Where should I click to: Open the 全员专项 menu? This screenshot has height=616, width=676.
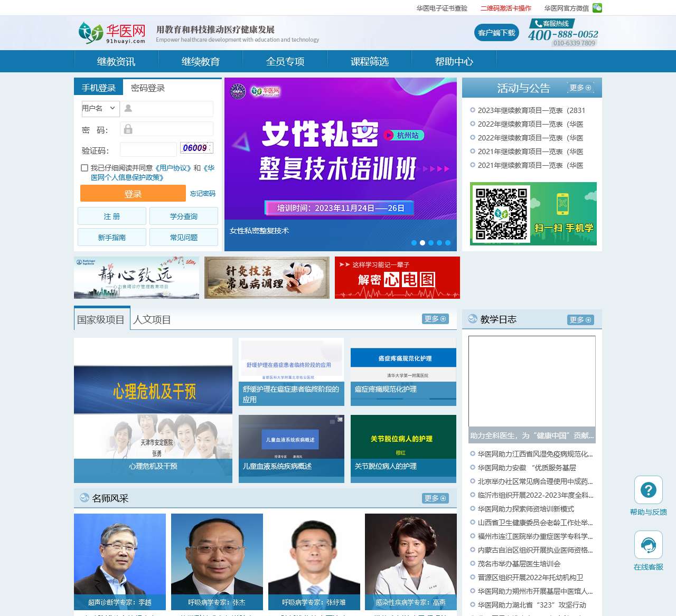(285, 61)
